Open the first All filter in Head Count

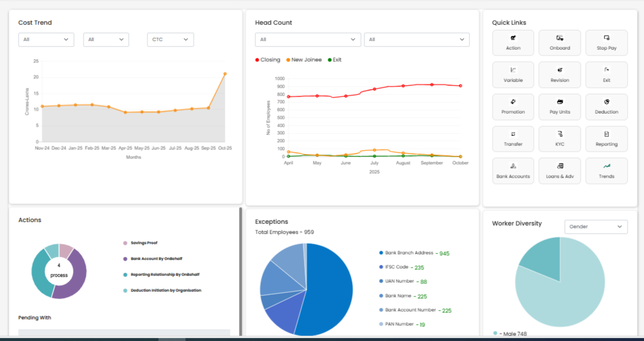coord(308,40)
